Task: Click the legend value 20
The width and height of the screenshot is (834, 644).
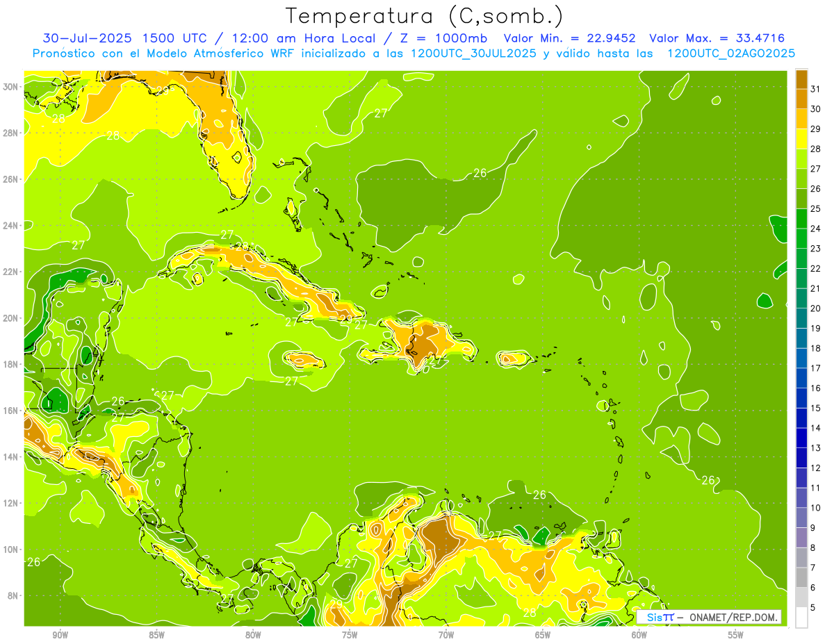Action: (815, 308)
